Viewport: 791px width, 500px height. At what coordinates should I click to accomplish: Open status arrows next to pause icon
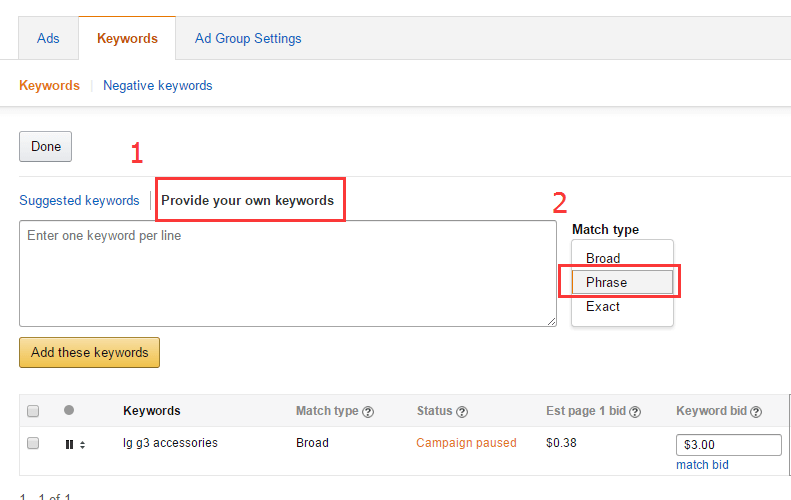click(x=82, y=444)
